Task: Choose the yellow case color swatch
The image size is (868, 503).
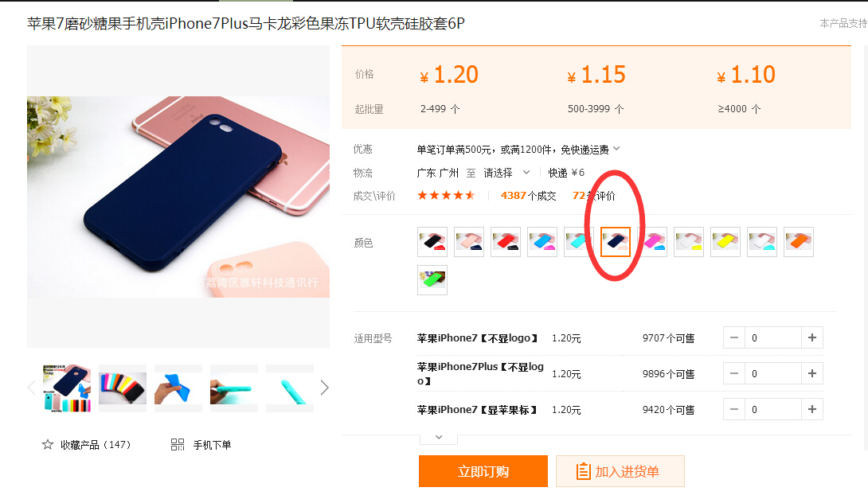Action: tap(725, 242)
